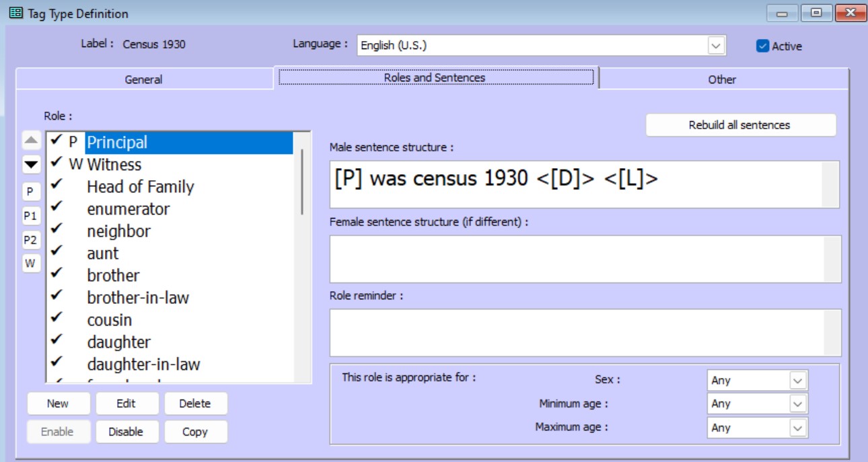Switch to the General tab

(x=143, y=79)
